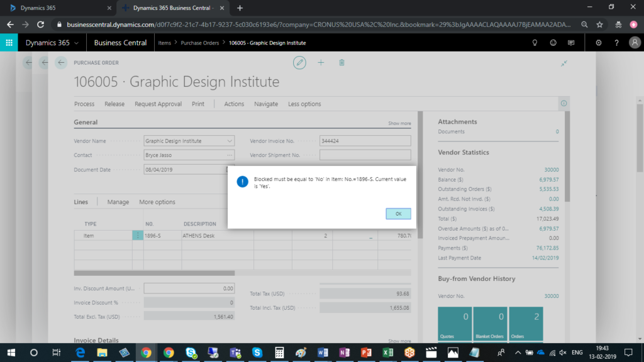Open Excel from the Windows taskbar
The image size is (644, 362).
click(388, 353)
